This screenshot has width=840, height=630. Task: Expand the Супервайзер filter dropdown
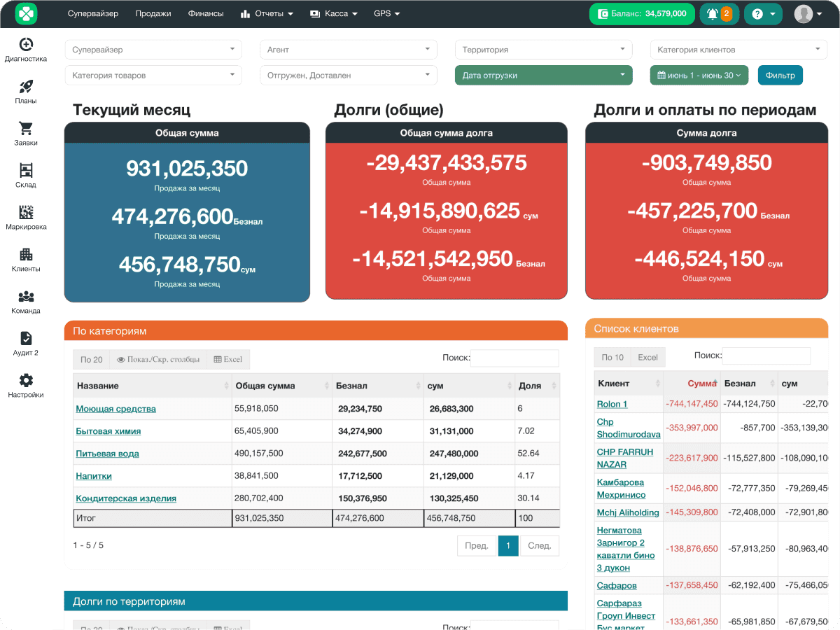153,50
